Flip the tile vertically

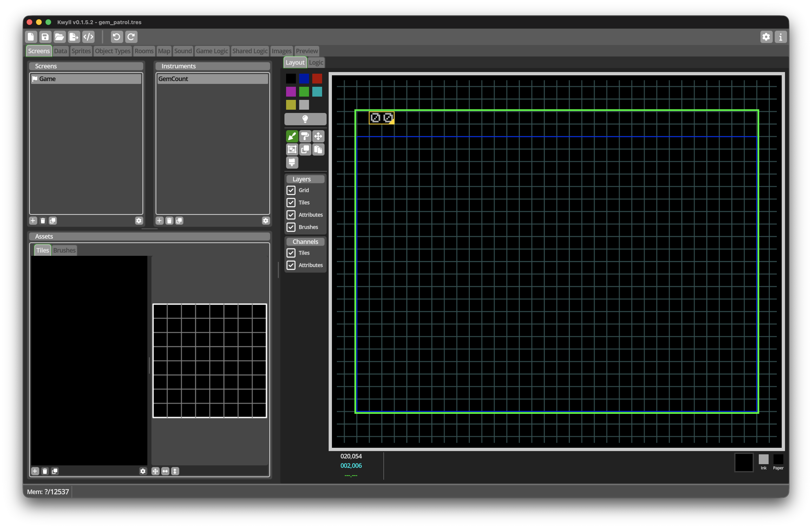(x=175, y=471)
